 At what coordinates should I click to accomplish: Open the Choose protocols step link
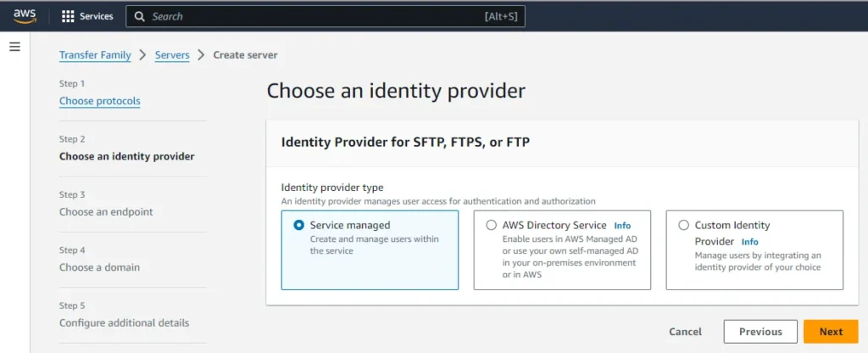click(100, 101)
